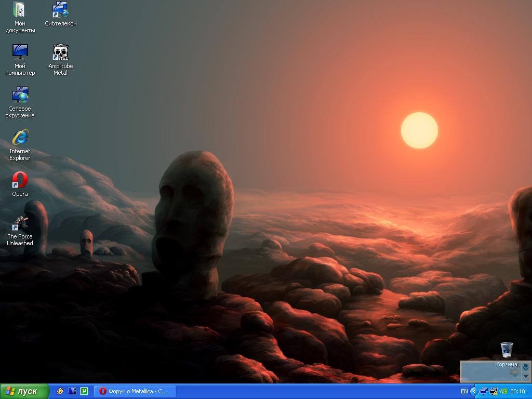Viewport: 532px width, 399px height.
Task: Select the Мой компьютер desktop icon
Action: [x=20, y=52]
